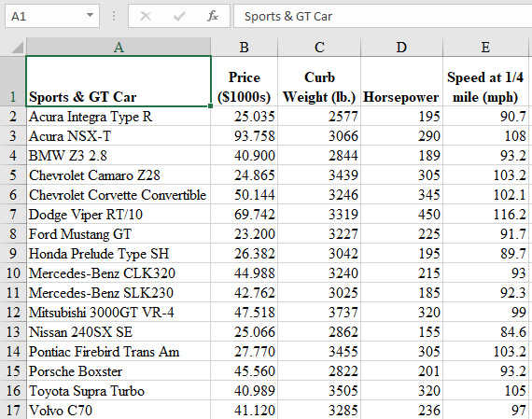Select the Volvo C70 cell
This screenshot has width=532, height=419.
(119, 410)
